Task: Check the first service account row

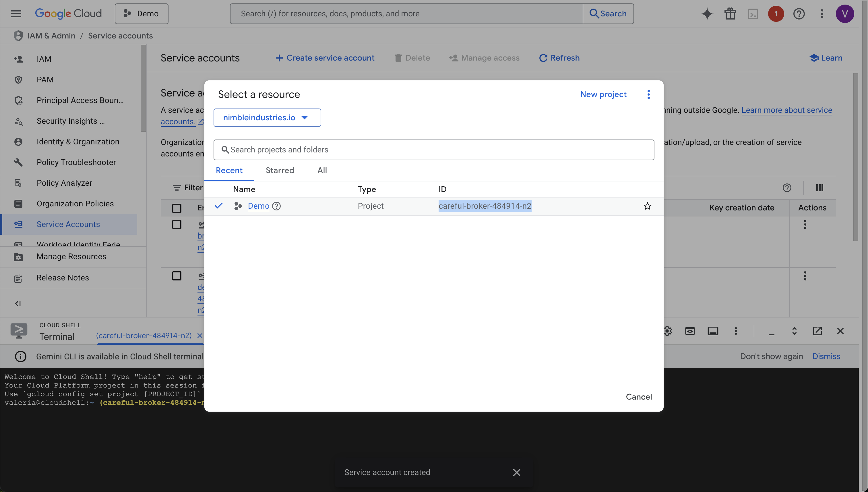Action: click(x=177, y=224)
